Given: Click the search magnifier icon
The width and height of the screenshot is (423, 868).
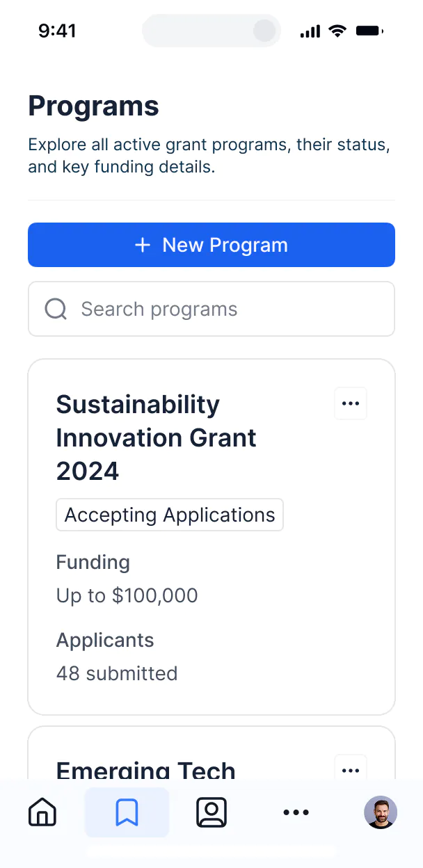Looking at the screenshot, I should tap(55, 309).
